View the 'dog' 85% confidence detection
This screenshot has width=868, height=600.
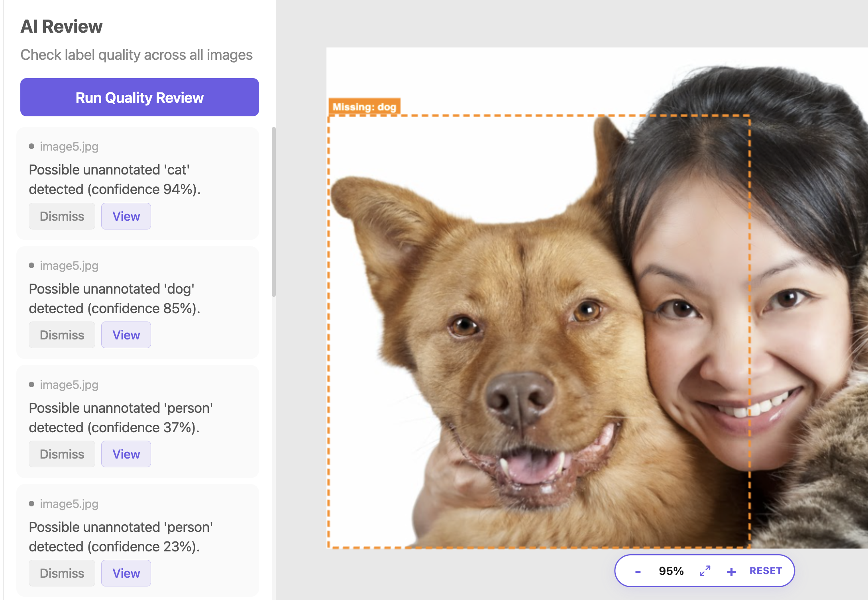(x=126, y=335)
